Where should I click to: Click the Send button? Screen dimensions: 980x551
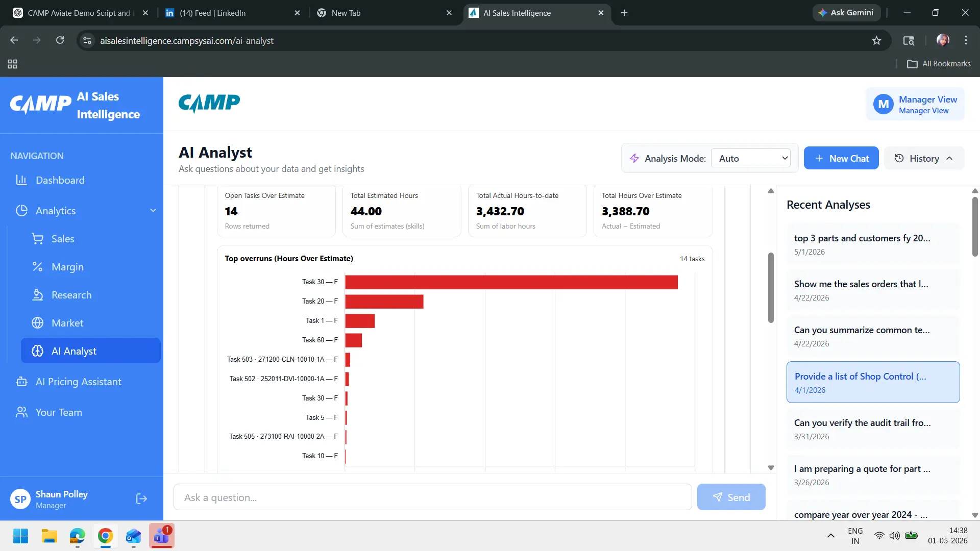point(731,497)
